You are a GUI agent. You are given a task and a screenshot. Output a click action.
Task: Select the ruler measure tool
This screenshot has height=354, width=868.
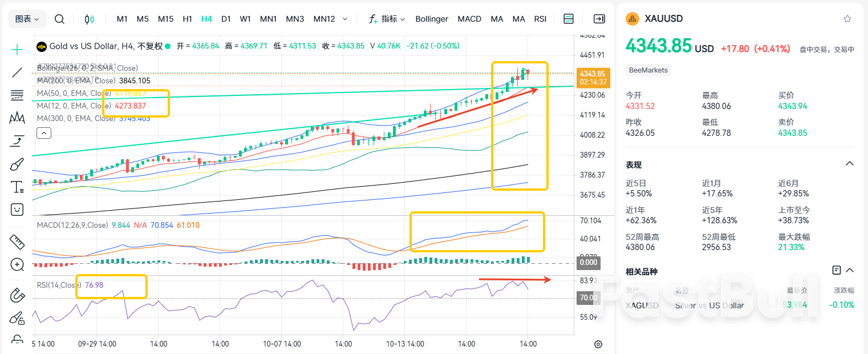pos(17,242)
